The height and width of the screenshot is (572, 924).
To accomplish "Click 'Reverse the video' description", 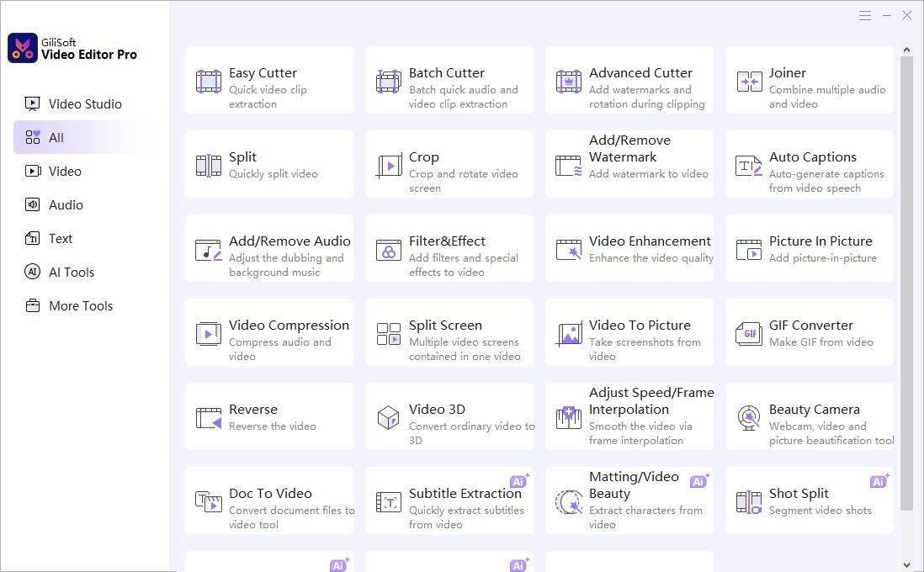I will [273, 426].
